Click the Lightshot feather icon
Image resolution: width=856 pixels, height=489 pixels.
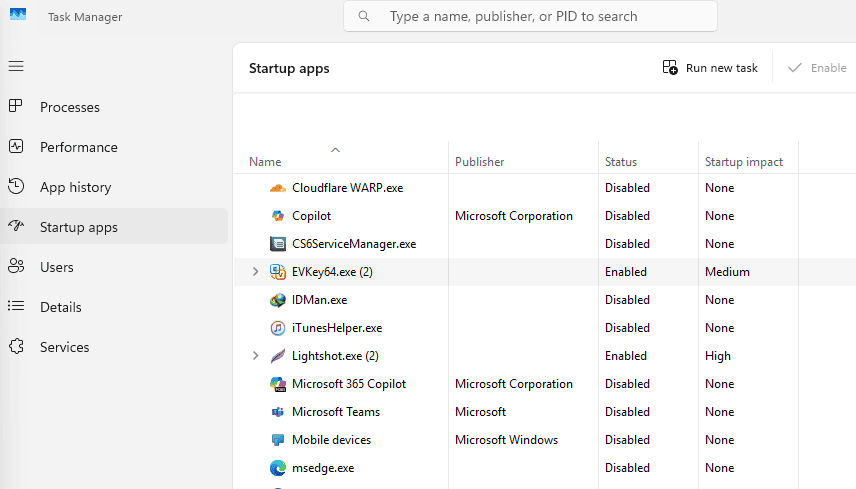tap(278, 356)
